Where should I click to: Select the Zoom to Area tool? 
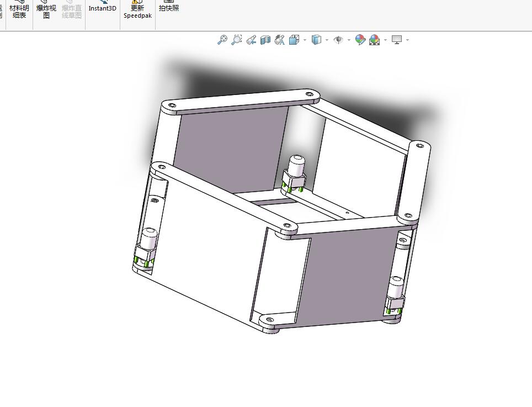[237, 40]
